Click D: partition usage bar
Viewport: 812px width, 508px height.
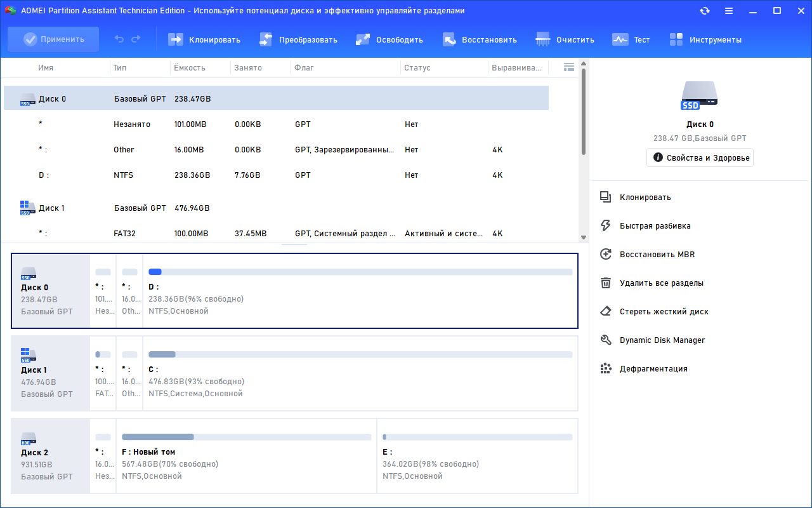click(360, 272)
